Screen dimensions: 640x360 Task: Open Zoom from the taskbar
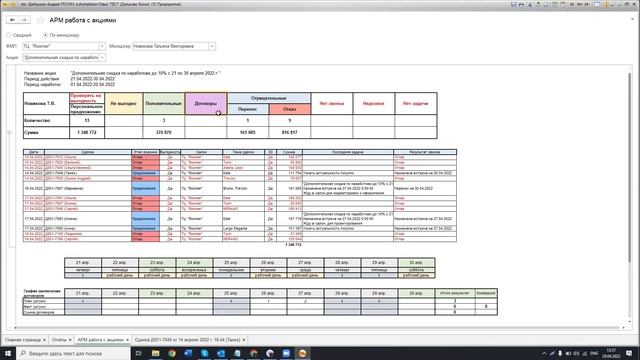point(286,353)
